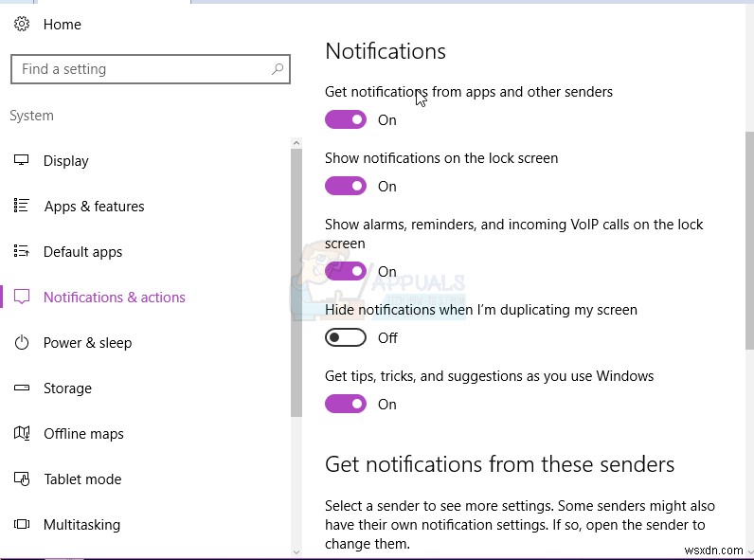Open Default apps settings
754x560 pixels.
[x=82, y=252]
